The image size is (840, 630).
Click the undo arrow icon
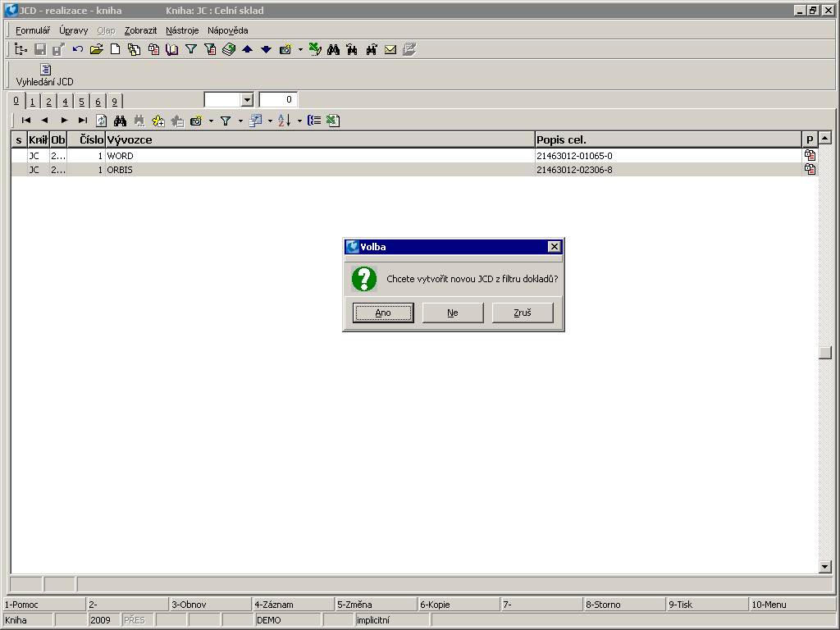pyautogui.click(x=78, y=49)
